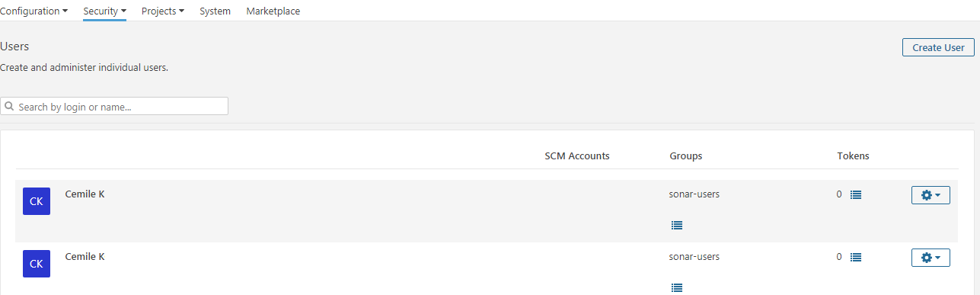Click the CK avatar of first user
This screenshot has height=295, width=980.
(37, 201)
